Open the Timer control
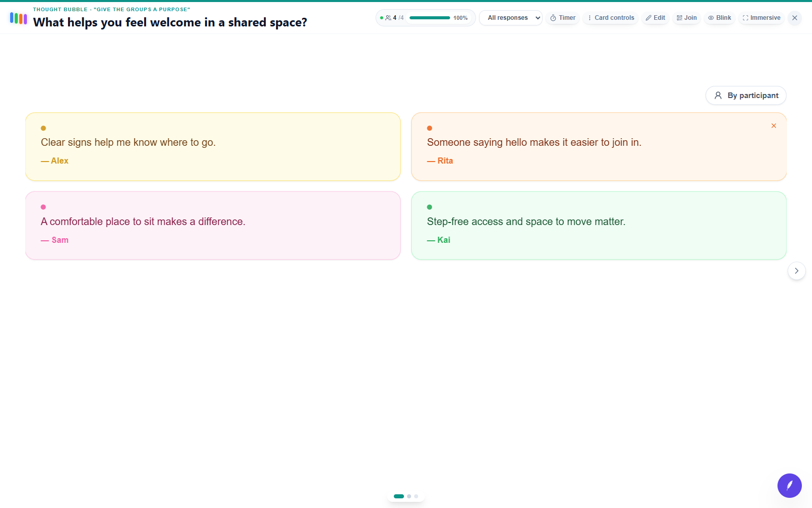812x508 pixels. pos(563,18)
